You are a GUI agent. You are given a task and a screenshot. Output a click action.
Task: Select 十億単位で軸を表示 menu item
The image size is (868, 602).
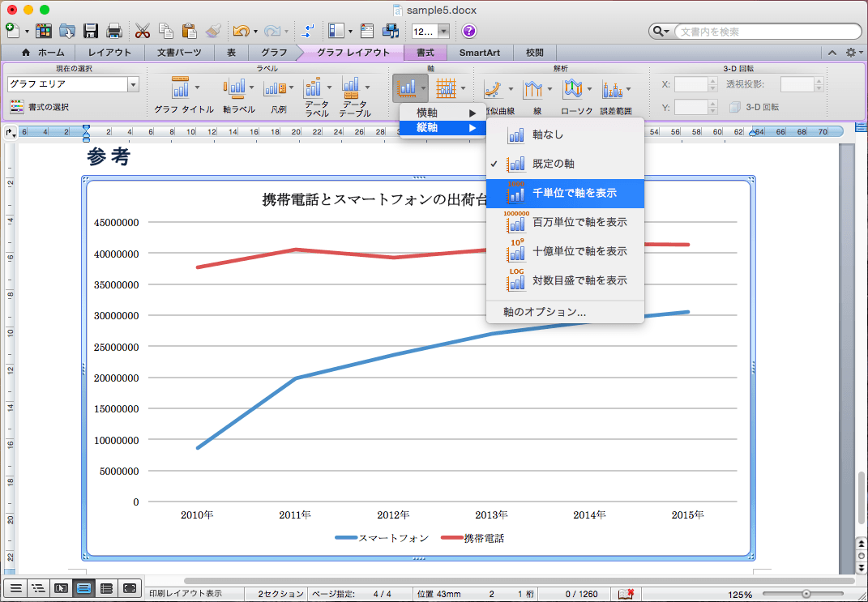tap(565, 251)
